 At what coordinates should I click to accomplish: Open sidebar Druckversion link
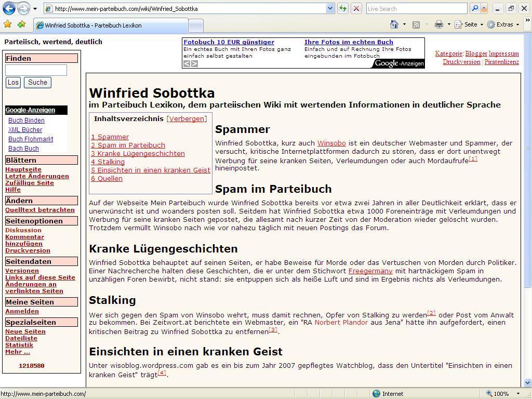(x=28, y=250)
